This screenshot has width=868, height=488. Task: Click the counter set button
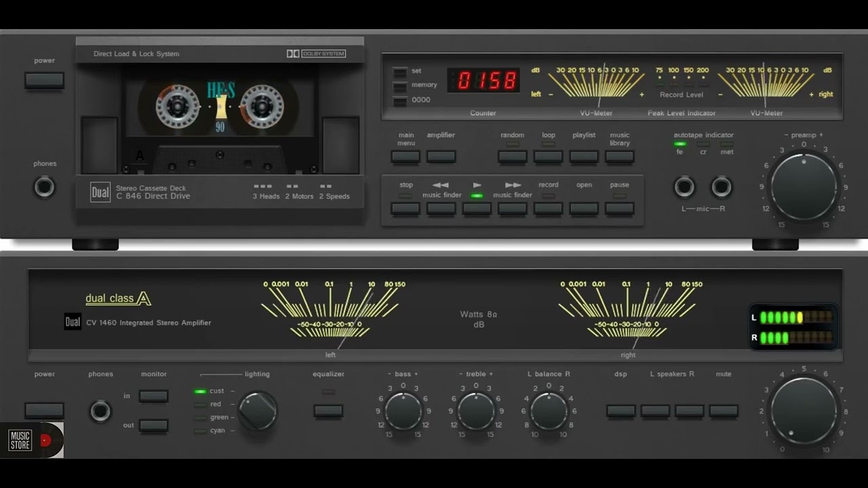pyautogui.click(x=400, y=72)
